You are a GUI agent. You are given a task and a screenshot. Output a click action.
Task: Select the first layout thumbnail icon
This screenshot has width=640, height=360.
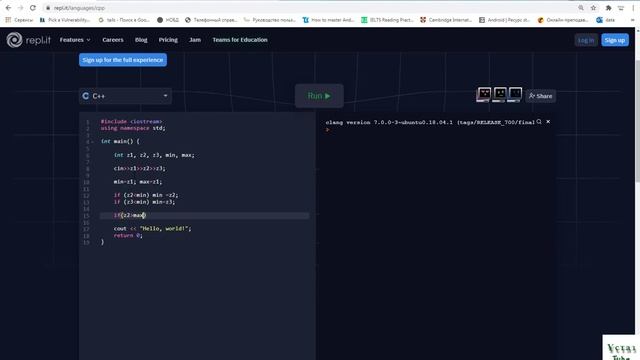tap(484, 95)
